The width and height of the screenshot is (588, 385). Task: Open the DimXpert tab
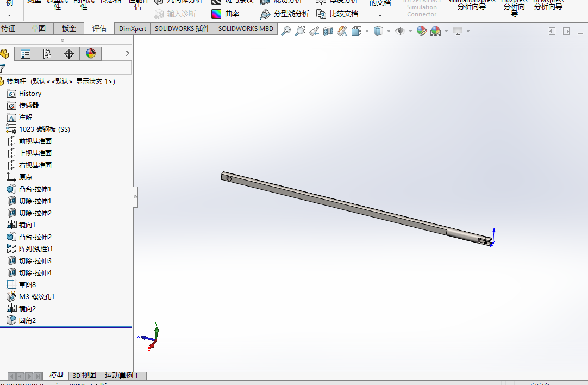coord(133,28)
